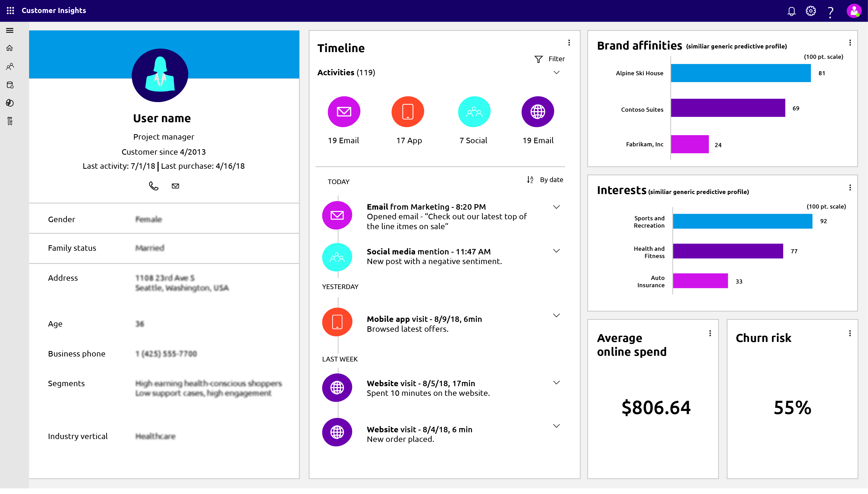
Task: Go to Home in the sidebar
Action: pyautogui.click(x=10, y=48)
